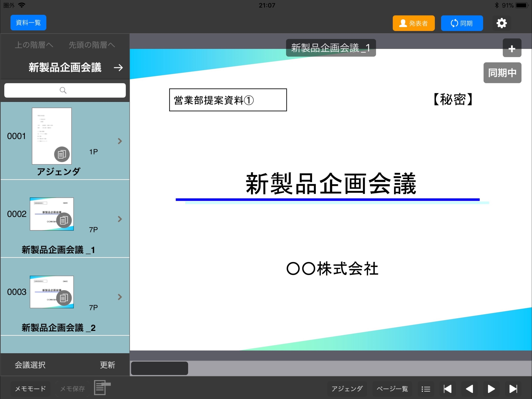Viewport: 532px width, 399px height.
Task: Click the 資料一覧 button
Action: click(x=28, y=23)
